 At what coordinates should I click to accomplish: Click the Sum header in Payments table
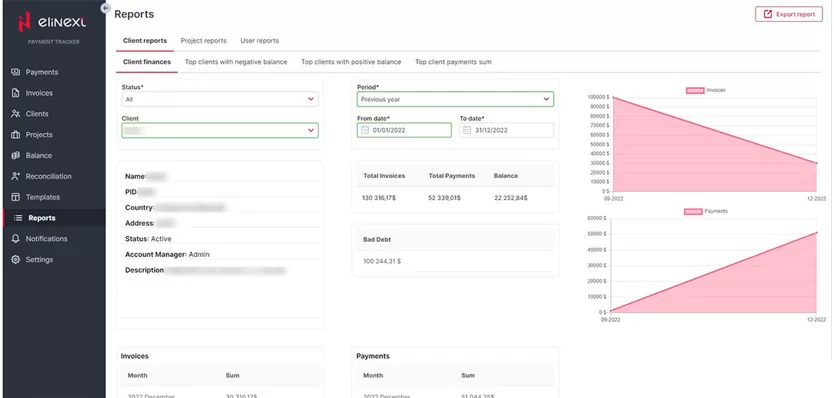468,375
